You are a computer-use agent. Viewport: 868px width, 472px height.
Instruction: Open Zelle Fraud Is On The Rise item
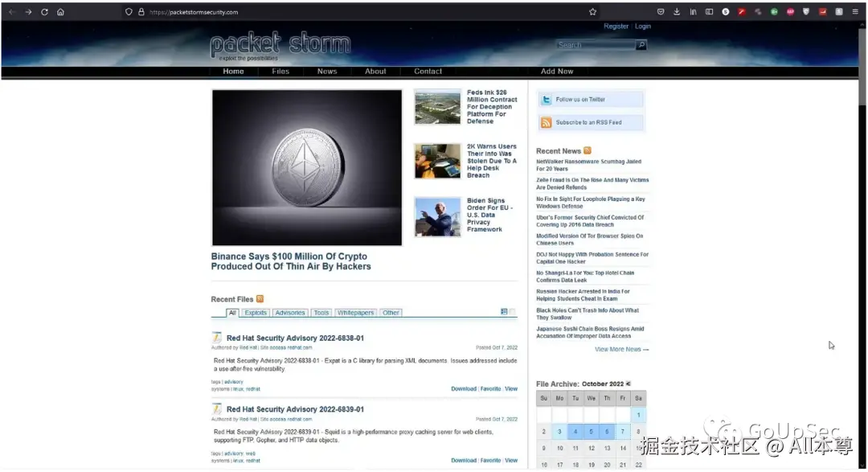pos(592,184)
